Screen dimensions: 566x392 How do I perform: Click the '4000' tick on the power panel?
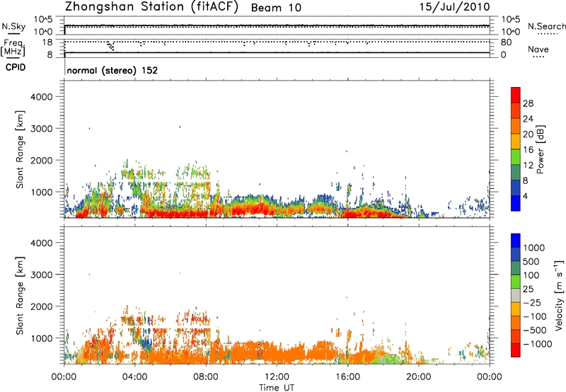[x=41, y=97]
